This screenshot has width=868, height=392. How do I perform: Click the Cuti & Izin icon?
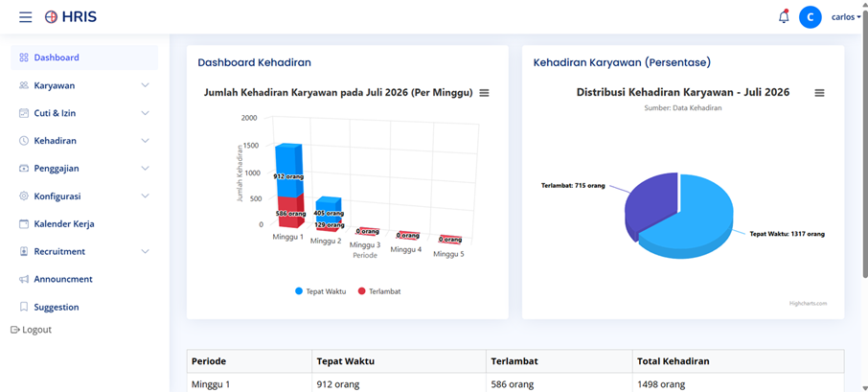[x=23, y=113]
